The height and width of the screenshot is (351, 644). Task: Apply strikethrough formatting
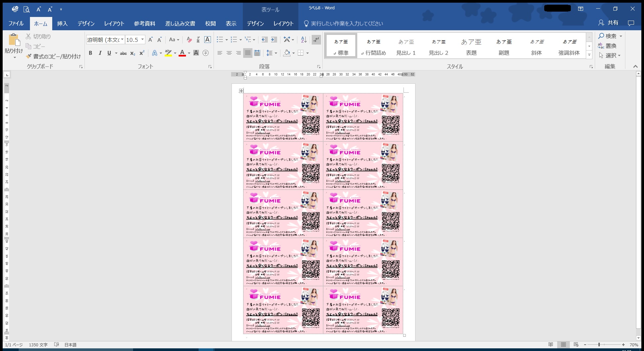pyautogui.click(x=123, y=53)
